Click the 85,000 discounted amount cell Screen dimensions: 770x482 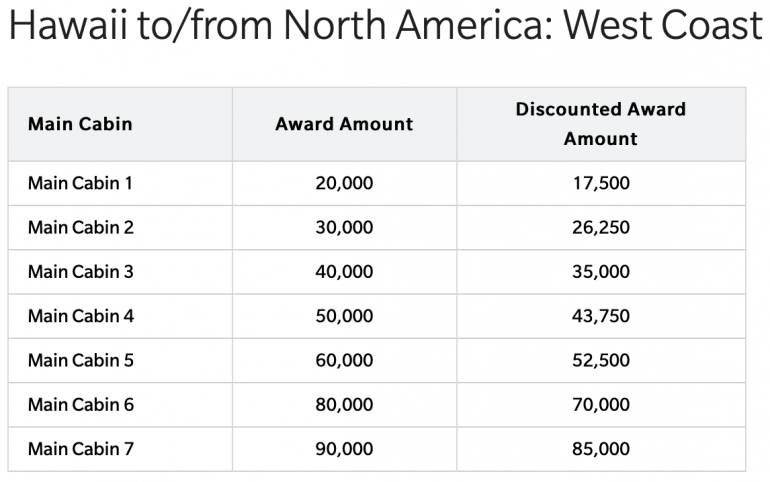click(601, 449)
